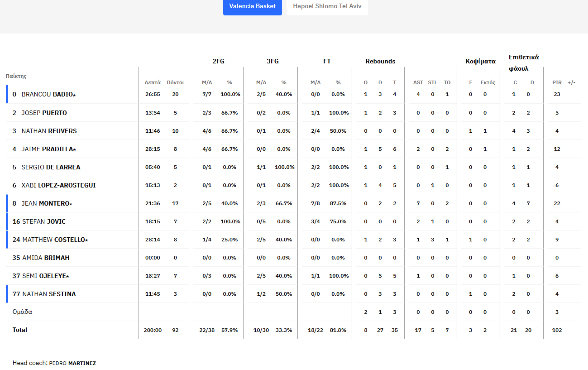Click Costello's 2FG percentage 25.0%
The width and height of the screenshot is (588, 370).
(x=230, y=239)
